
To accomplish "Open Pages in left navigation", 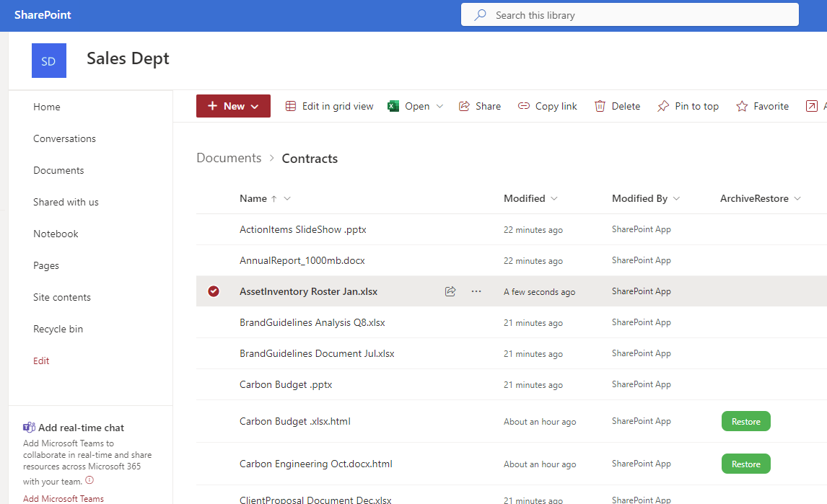I will 46,266.
